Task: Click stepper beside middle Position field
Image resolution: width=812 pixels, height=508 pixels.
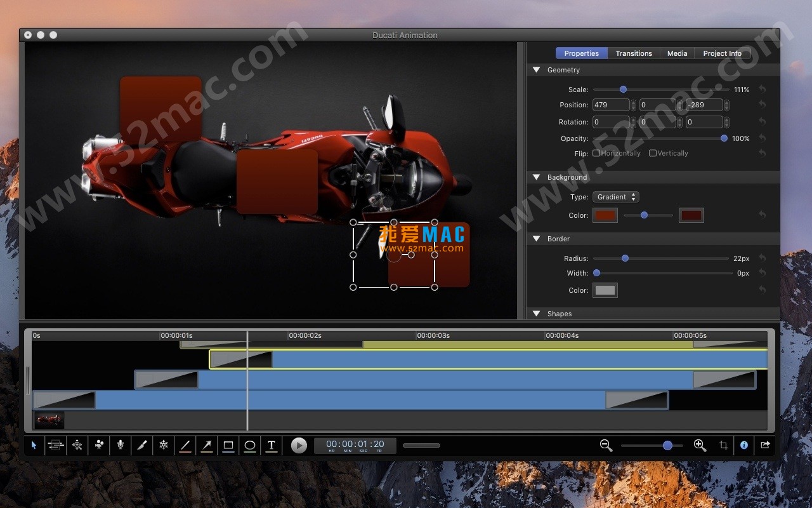Action: click(680, 105)
